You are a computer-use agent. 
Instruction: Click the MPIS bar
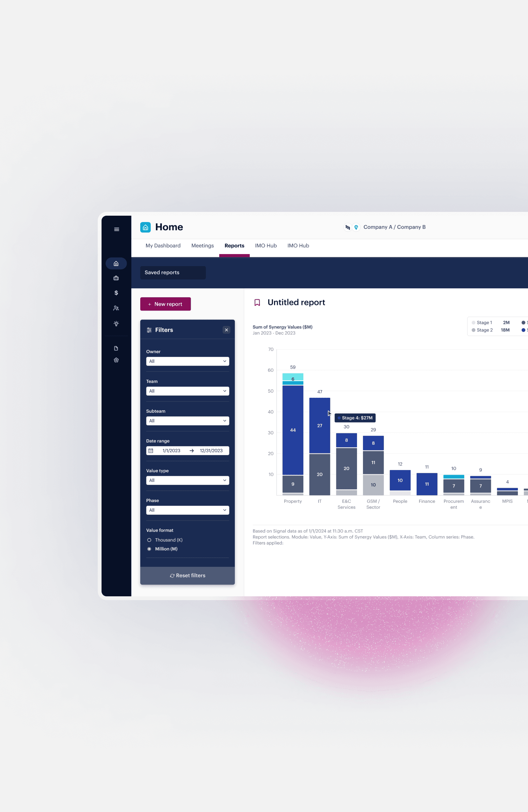tap(507, 492)
